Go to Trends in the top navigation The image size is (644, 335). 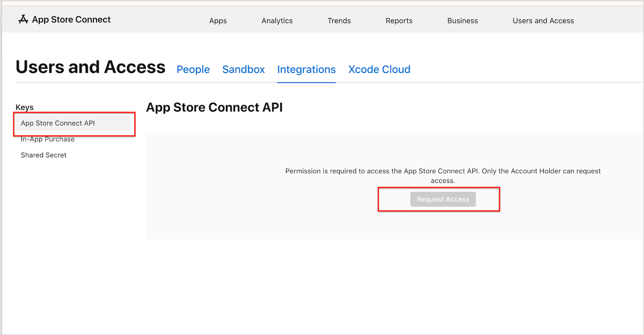pos(339,20)
